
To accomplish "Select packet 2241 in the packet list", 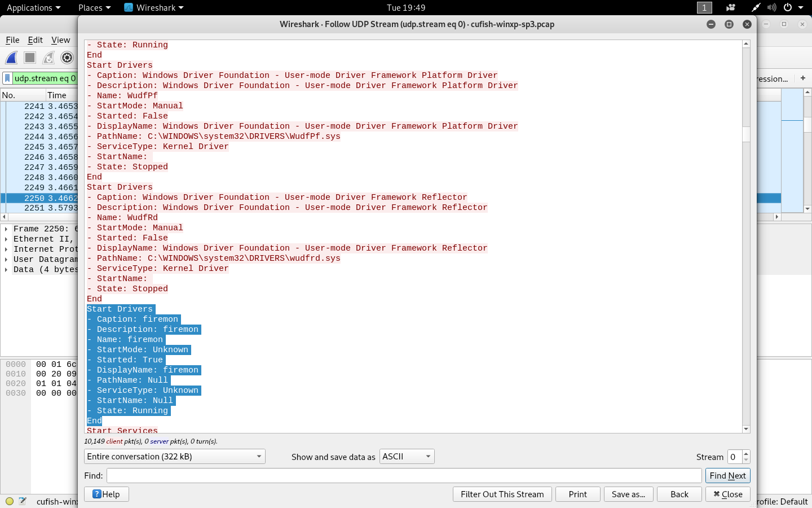I will click(39, 106).
